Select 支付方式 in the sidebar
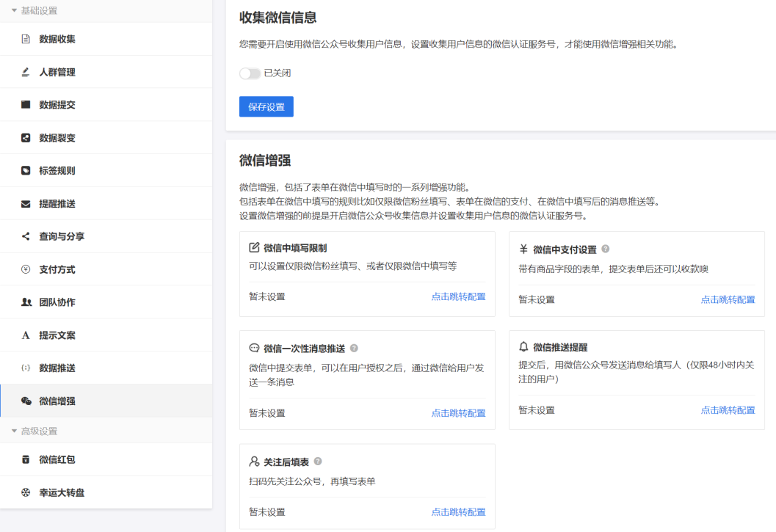 point(106,269)
